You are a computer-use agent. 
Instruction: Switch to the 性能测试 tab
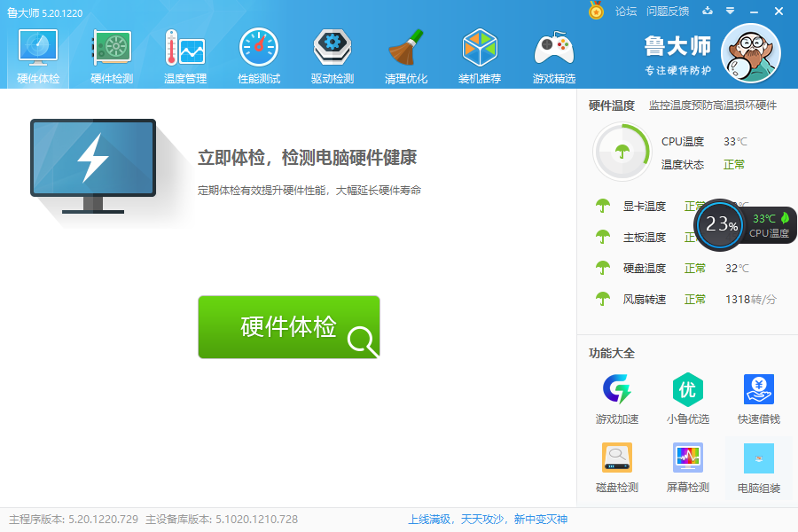click(259, 53)
